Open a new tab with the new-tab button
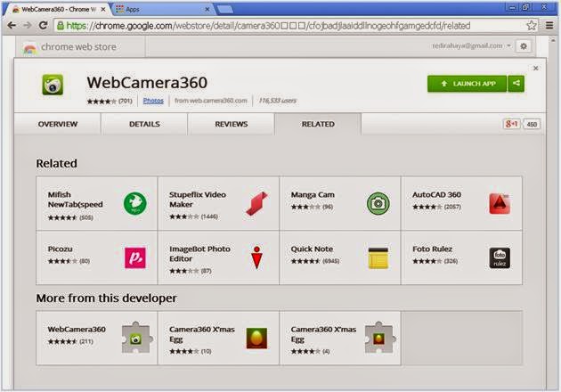 (224, 9)
